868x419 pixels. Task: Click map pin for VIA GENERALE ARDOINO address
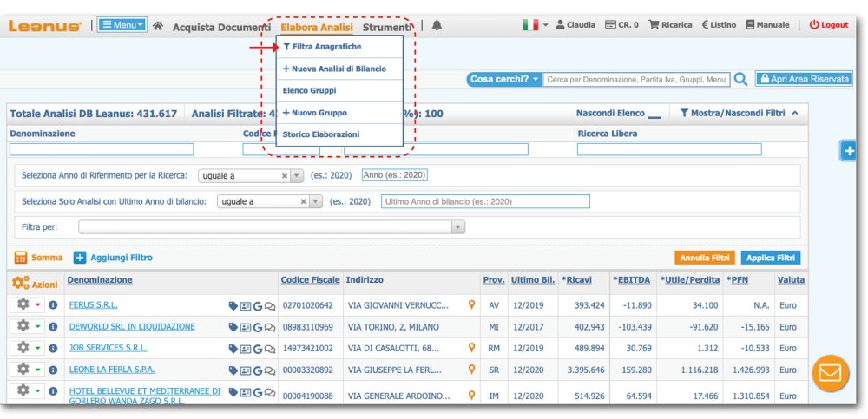click(x=471, y=396)
